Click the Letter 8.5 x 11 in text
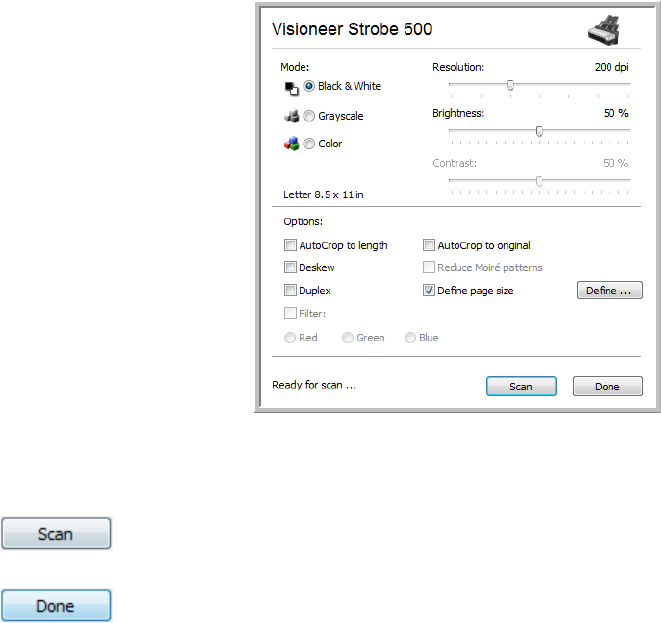This screenshot has width=661, height=623. tap(323, 195)
